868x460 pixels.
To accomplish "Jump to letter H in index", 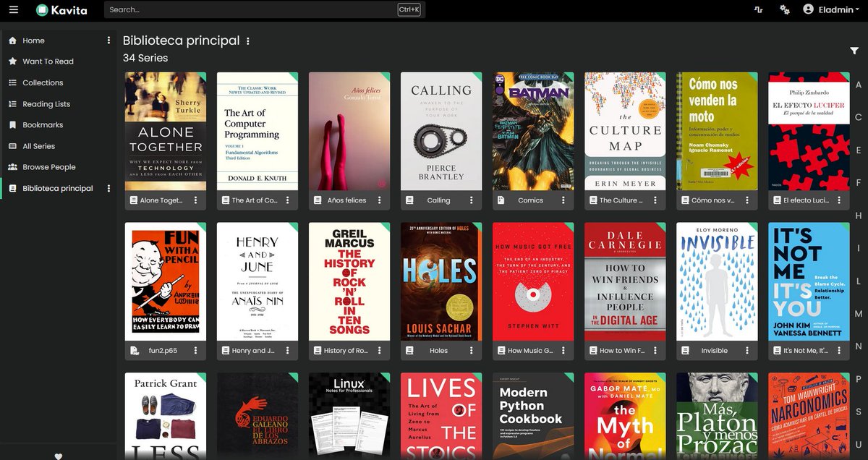I will pos(859,216).
